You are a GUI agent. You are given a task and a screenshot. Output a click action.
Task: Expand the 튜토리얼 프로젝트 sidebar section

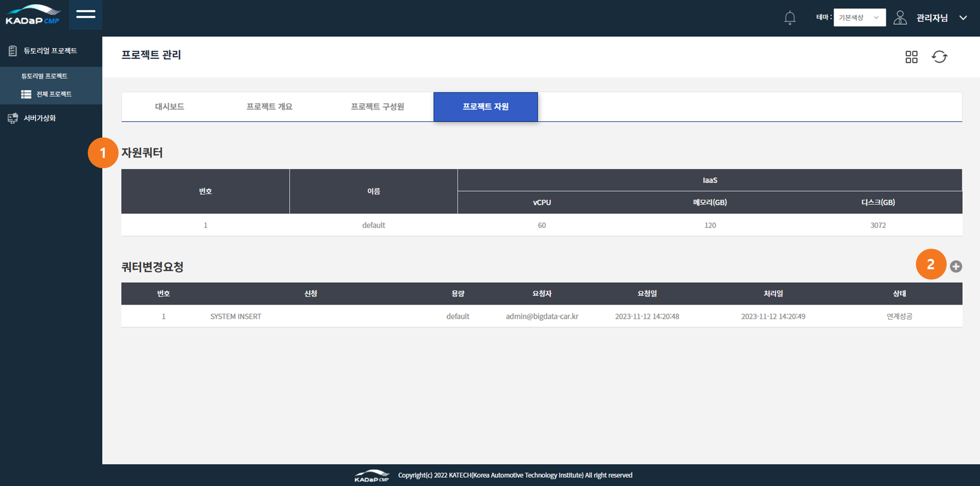click(x=50, y=51)
